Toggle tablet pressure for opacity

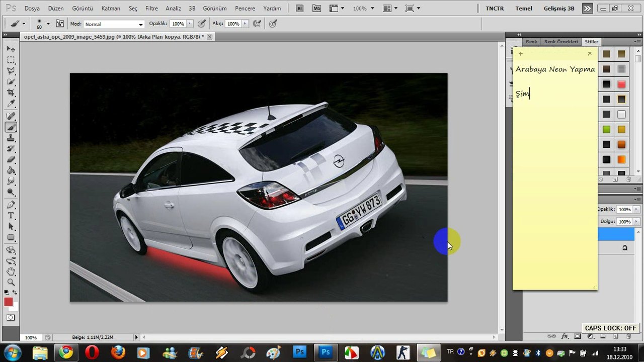[202, 24]
